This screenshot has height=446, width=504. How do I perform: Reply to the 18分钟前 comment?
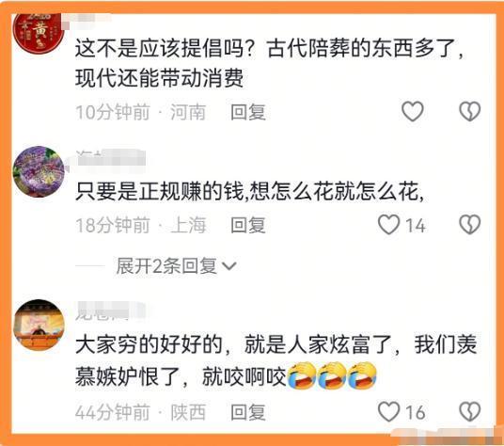(x=248, y=225)
